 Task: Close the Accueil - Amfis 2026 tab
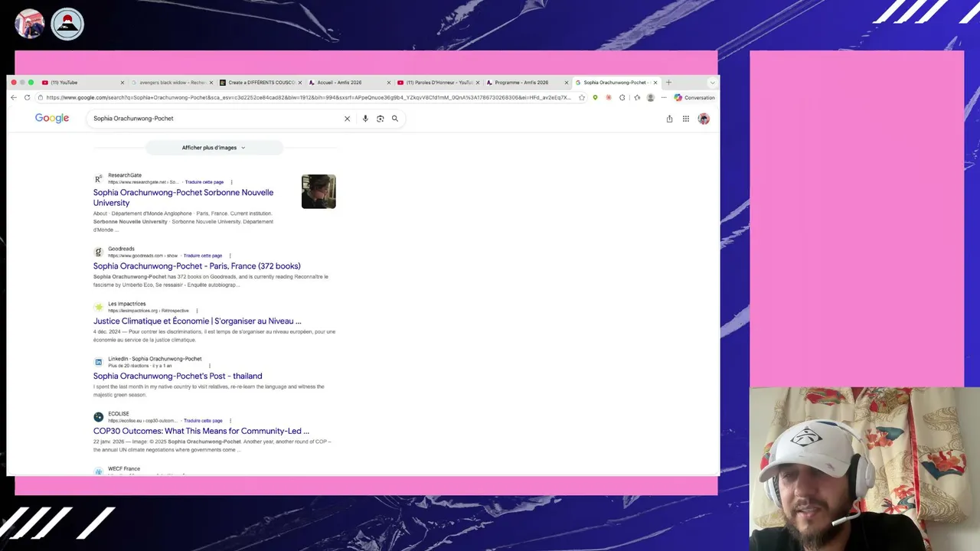point(389,83)
